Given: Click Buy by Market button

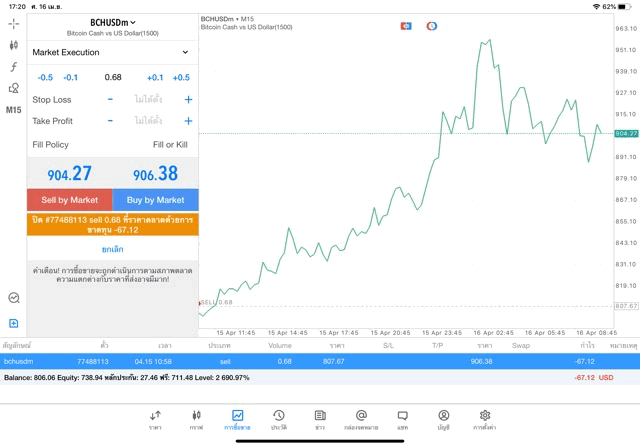Looking at the screenshot, I should point(156,200).
